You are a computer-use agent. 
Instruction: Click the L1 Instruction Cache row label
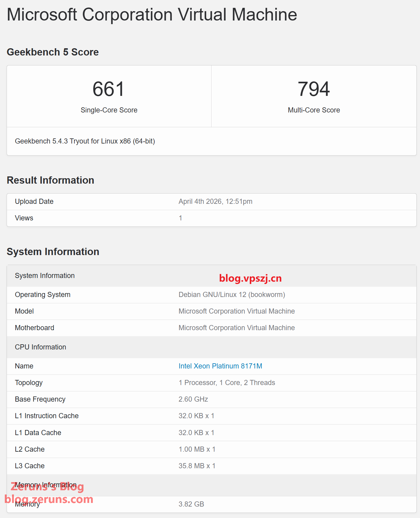tap(47, 416)
